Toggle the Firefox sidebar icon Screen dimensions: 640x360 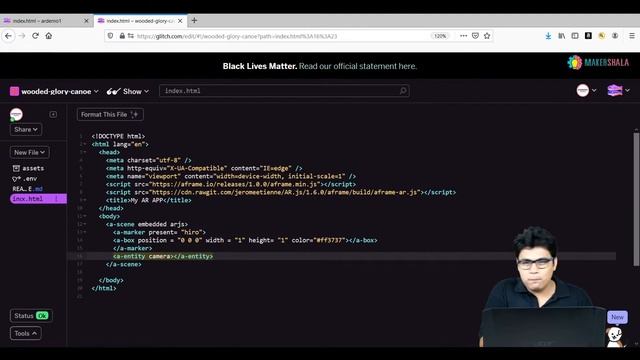575,36
